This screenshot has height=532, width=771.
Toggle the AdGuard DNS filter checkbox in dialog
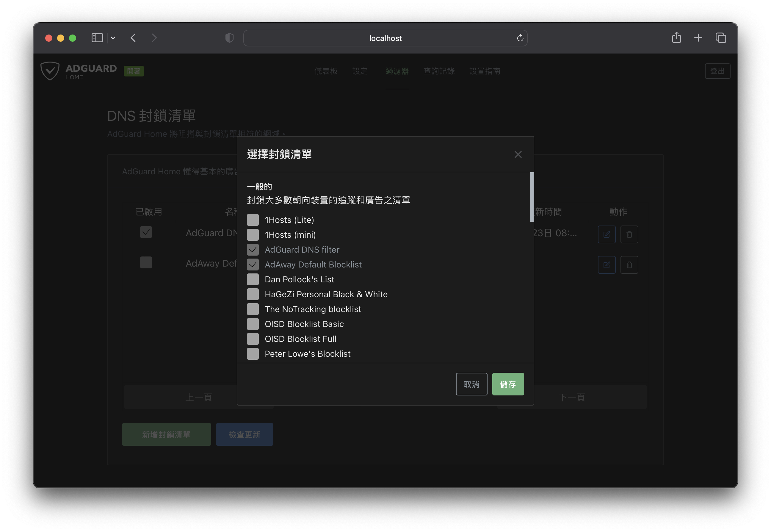click(253, 249)
